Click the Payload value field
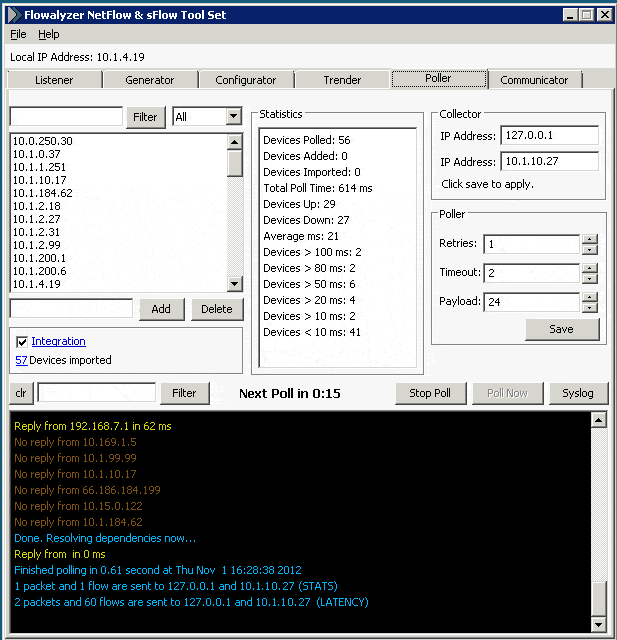The width and height of the screenshot is (617, 640). click(x=531, y=302)
